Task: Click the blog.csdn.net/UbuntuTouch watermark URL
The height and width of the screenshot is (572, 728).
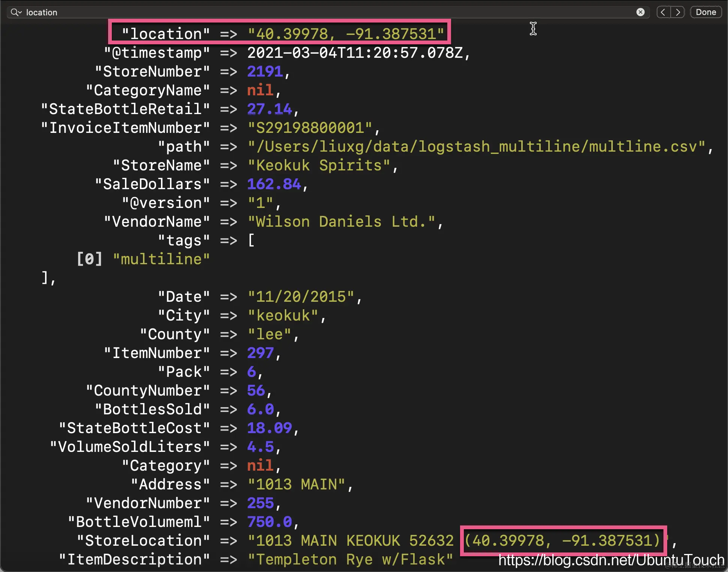Action: (x=611, y=560)
